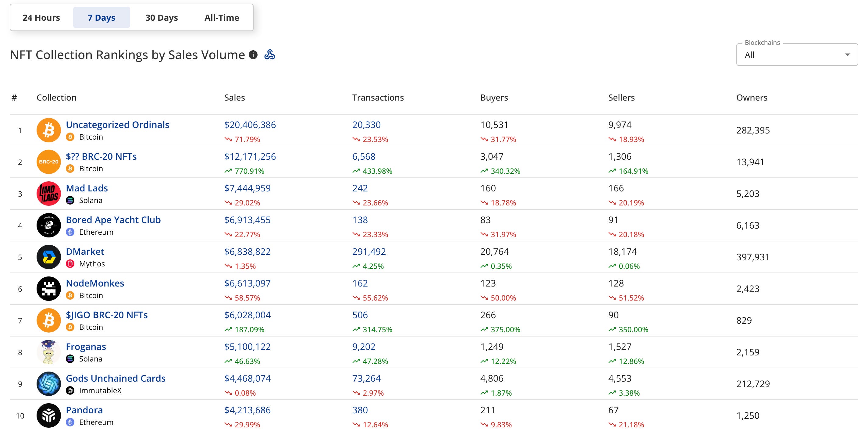This screenshot has width=868, height=431.
Task: Click the Froganas frog avatar
Action: [x=48, y=352]
